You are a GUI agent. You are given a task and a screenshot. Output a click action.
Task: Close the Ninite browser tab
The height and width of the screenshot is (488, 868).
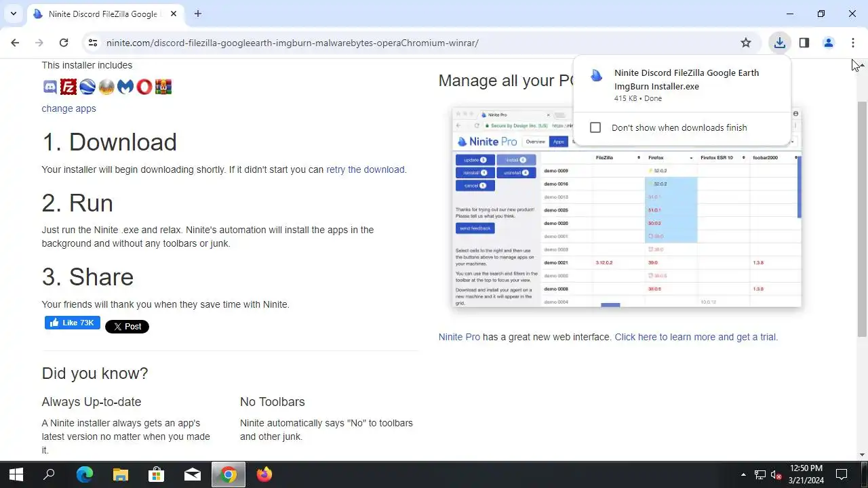(x=174, y=14)
